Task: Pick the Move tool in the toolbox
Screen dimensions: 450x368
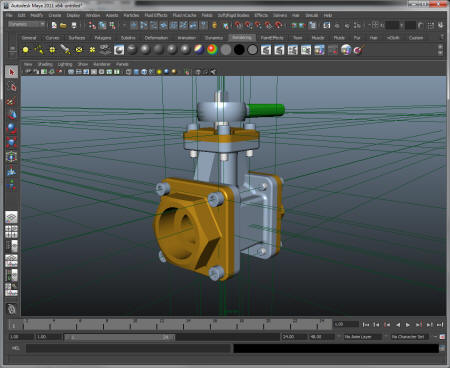Action: [12, 114]
